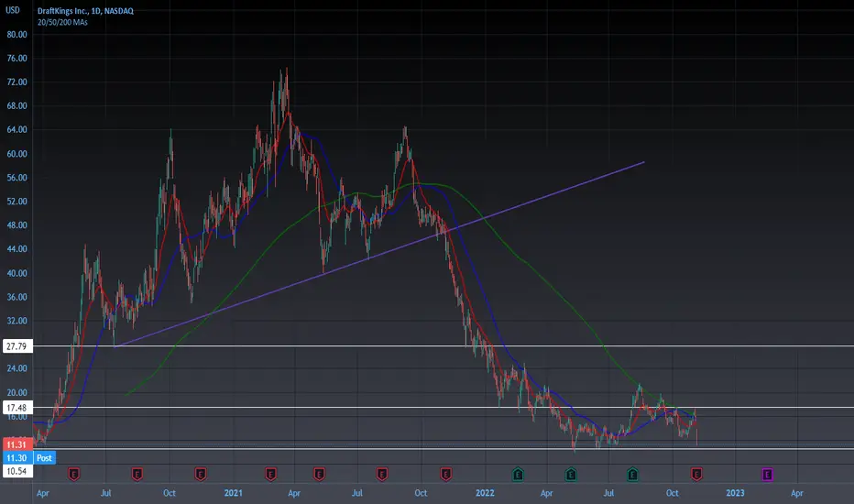Click the USD currency label

(13, 10)
